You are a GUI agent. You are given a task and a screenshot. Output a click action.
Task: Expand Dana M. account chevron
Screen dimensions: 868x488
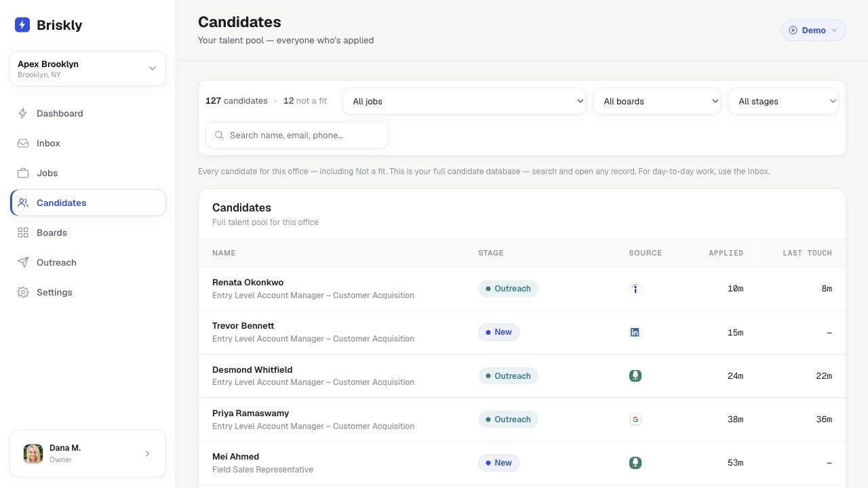[x=148, y=453]
